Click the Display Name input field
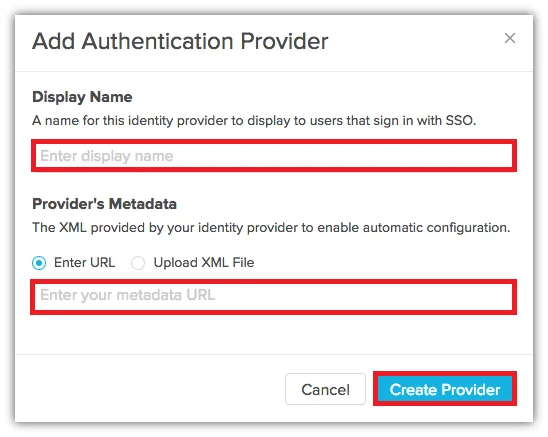 click(274, 156)
